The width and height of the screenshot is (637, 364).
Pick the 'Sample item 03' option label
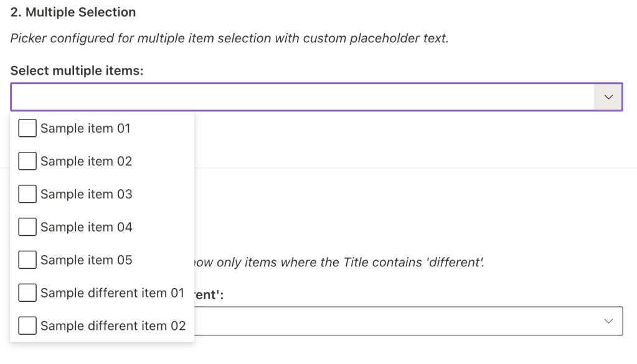click(x=86, y=194)
